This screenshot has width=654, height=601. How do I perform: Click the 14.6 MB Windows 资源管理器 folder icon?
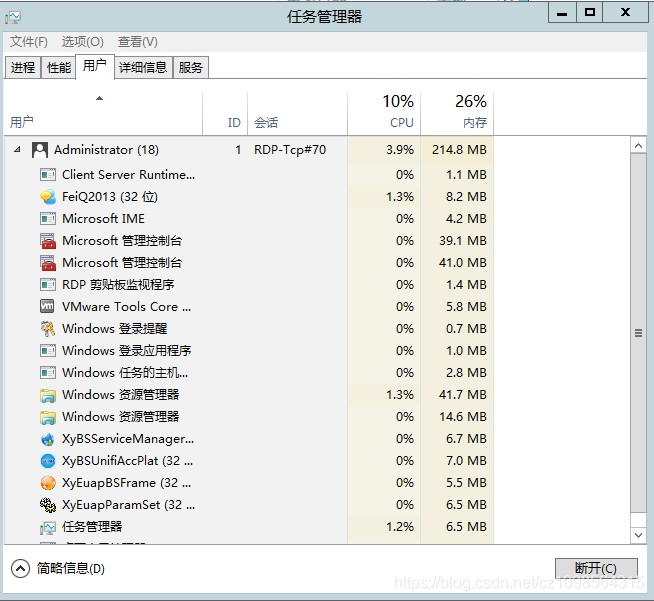48,417
